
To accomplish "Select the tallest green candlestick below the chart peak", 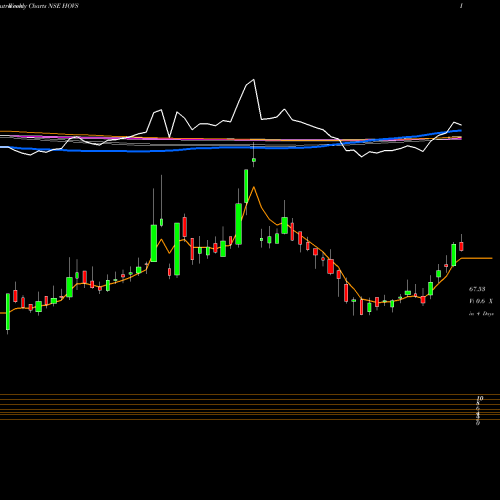I will [238, 224].
